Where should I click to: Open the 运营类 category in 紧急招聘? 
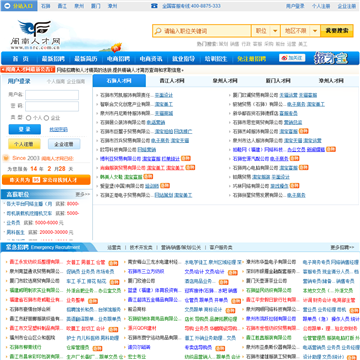115,248
